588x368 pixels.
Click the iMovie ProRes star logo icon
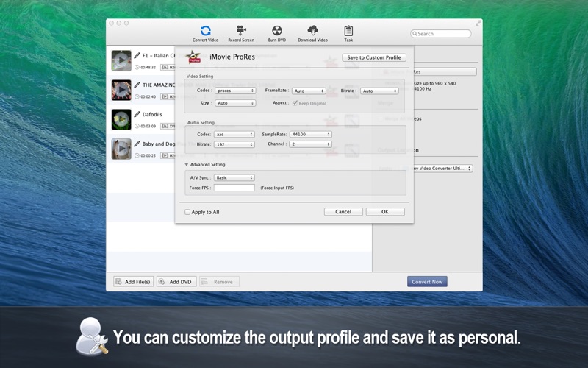[194, 57]
